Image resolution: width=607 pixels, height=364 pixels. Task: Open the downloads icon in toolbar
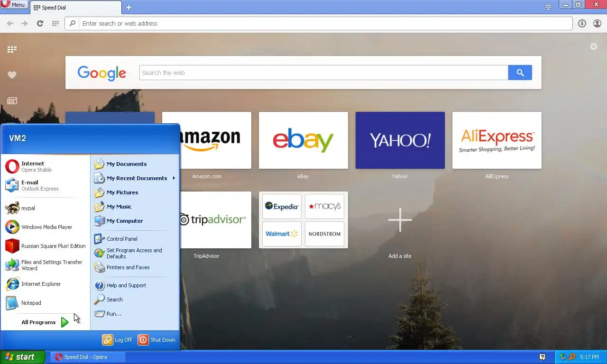pos(582,23)
